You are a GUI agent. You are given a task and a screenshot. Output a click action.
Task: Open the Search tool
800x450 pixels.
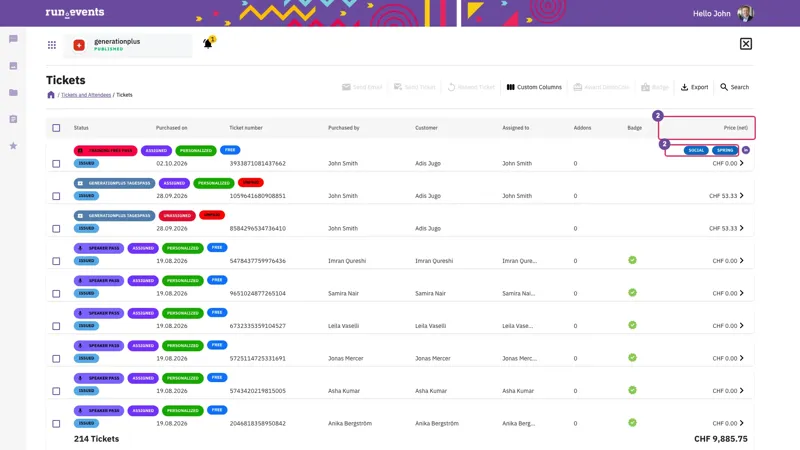734,87
